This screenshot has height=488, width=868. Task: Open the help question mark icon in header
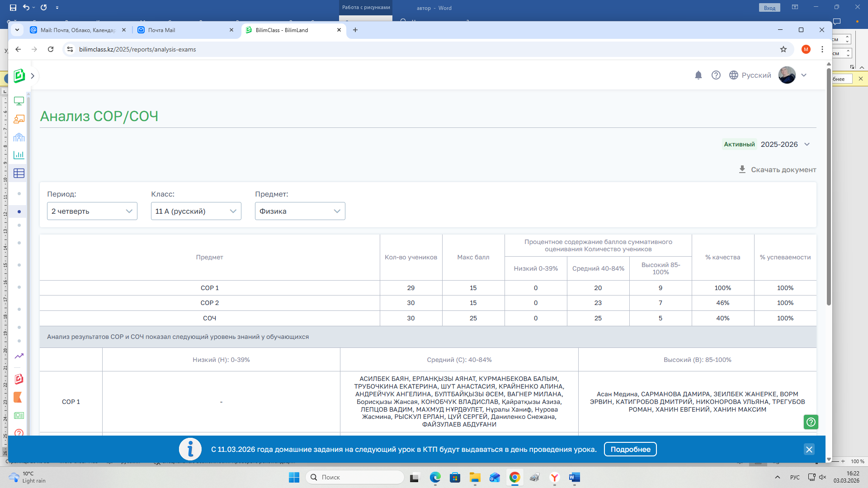716,75
